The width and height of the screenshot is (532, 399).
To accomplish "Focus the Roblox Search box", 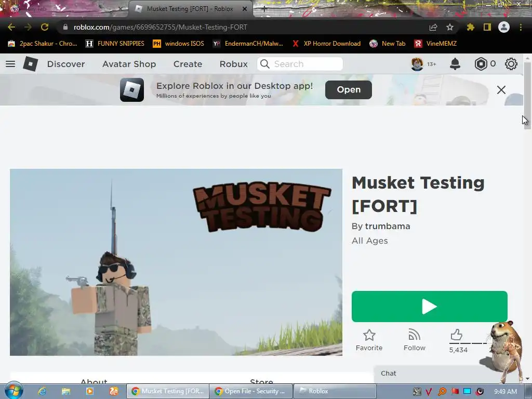I will 300,64.
